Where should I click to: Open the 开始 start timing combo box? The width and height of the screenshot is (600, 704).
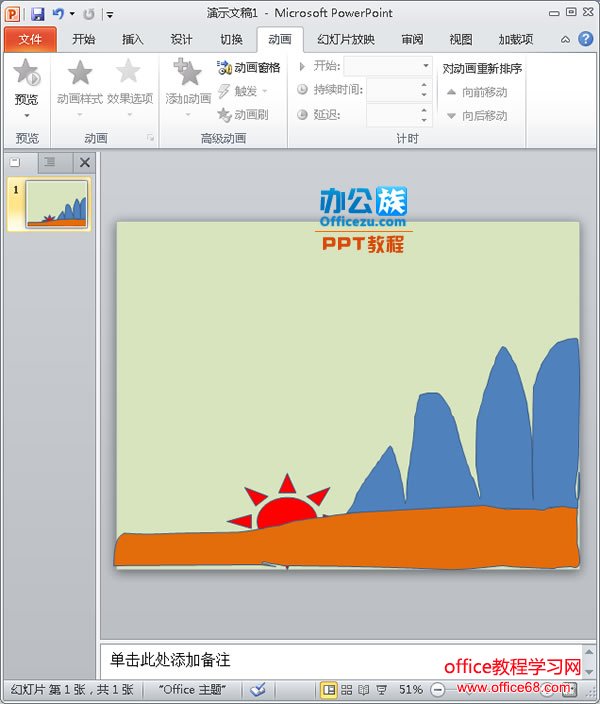[x=388, y=66]
